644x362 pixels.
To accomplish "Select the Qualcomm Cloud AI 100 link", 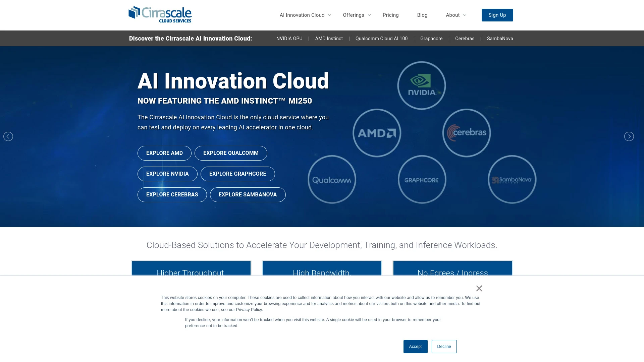I will pos(381,39).
